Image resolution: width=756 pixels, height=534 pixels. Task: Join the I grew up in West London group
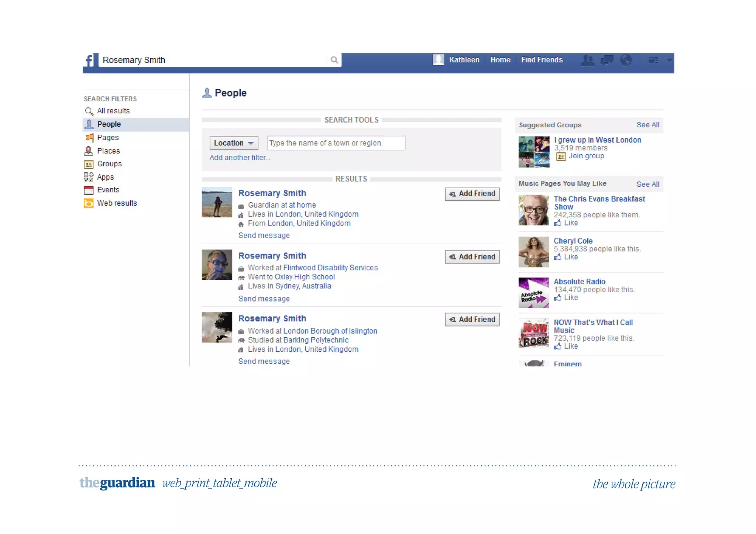tap(586, 156)
